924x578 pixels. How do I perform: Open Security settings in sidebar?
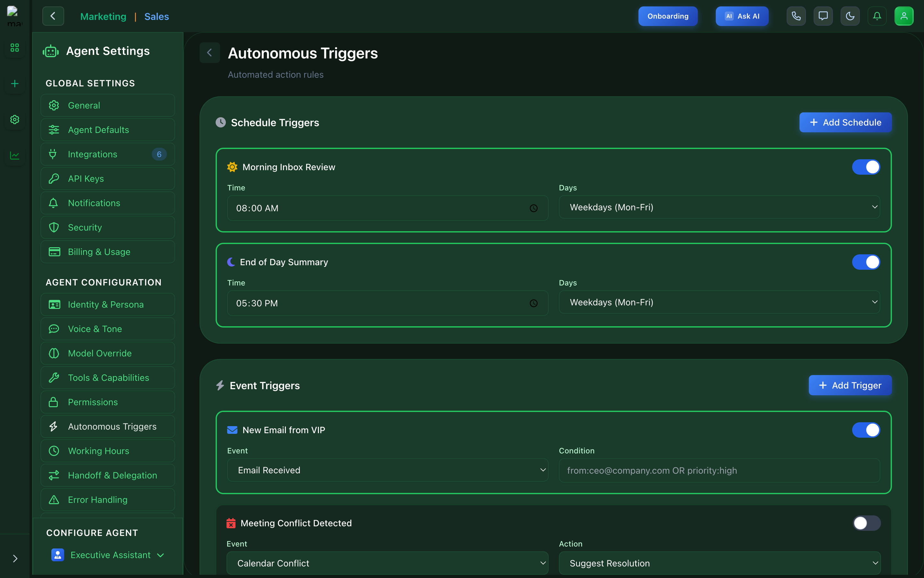coord(108,227)
